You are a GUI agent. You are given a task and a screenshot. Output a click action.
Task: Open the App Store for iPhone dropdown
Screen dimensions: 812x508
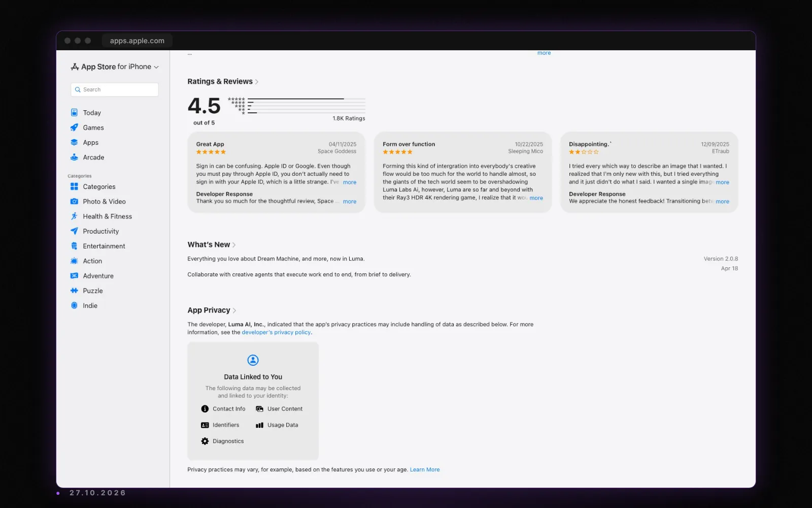[x=115, y=67]
